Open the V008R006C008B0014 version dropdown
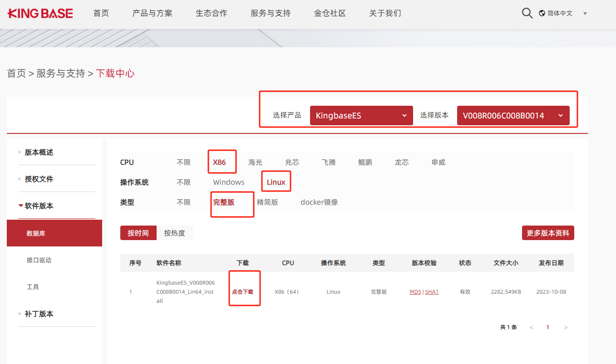 (x=513, y=115)
